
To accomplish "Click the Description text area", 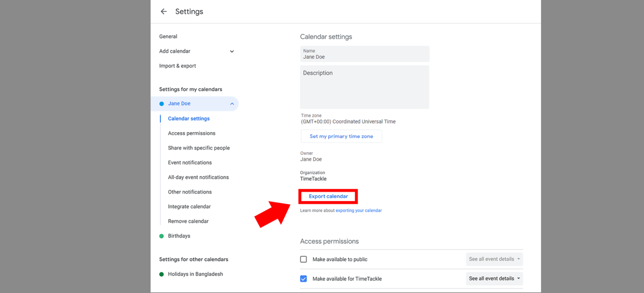I will [x=364, y=87].
